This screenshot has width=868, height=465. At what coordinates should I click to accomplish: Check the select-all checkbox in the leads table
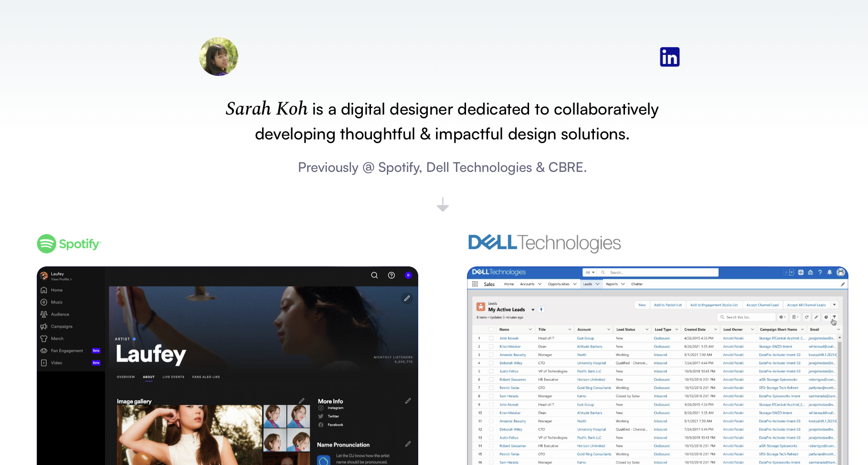tap(491, 329)
